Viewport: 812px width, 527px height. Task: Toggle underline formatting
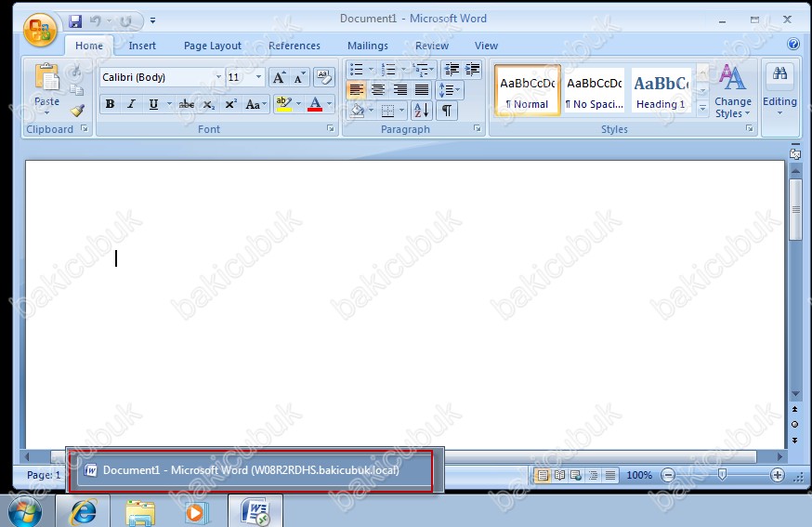(x=153, y=104)
